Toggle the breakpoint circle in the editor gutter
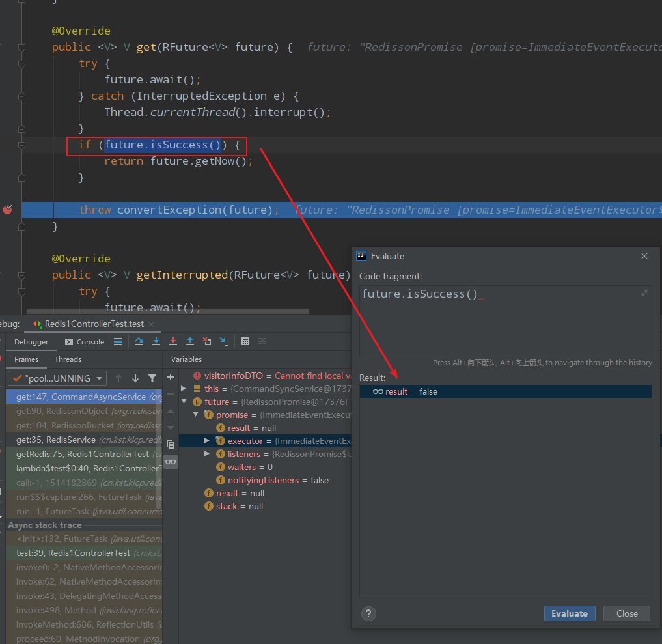Screen dimensions: 662x644 (x=8, y=210)
